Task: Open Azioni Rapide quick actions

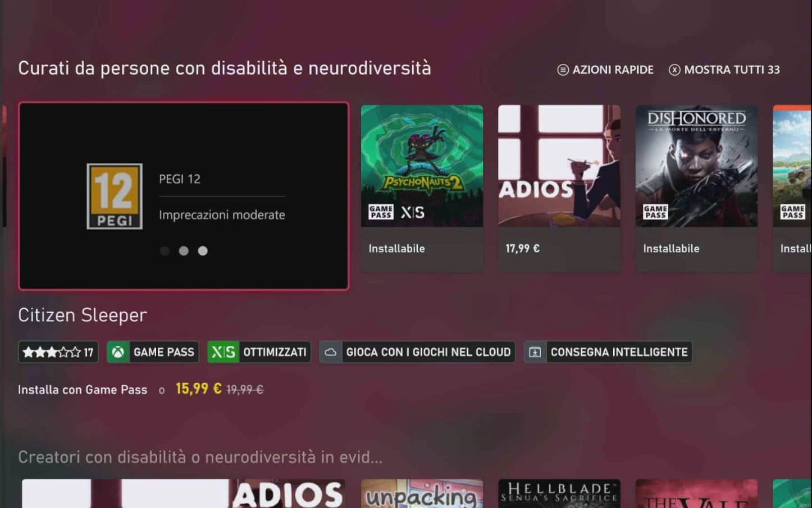Action: 605,70
